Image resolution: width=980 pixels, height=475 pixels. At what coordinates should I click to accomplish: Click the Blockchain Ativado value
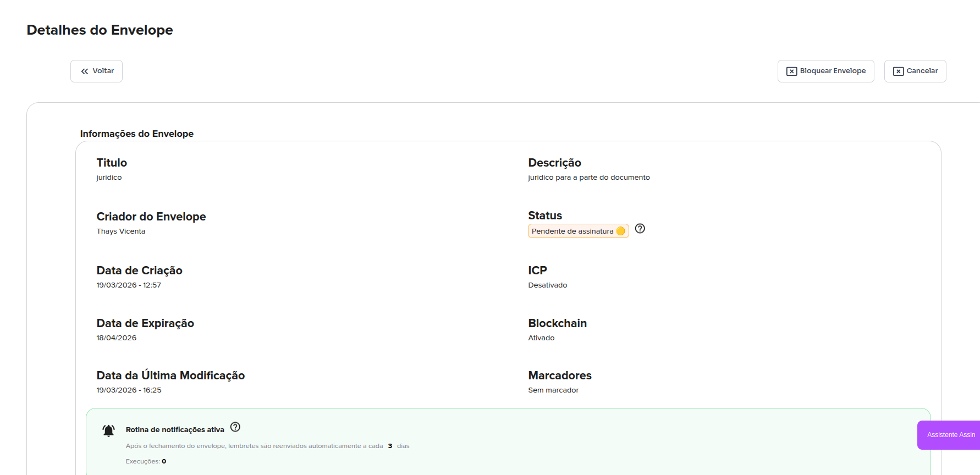pyautogui.click(x=541, y=338)
